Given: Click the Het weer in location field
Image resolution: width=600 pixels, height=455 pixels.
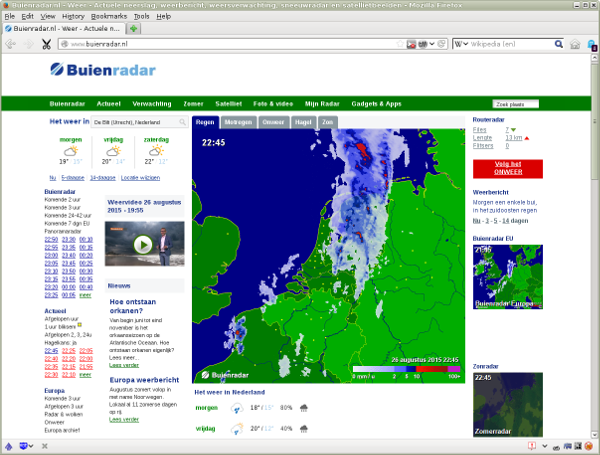Looking at the screenshot, I should (x=140, y=122).
